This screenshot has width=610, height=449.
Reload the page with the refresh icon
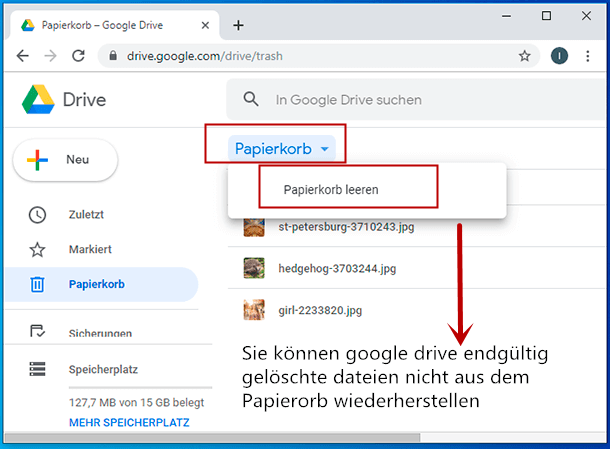coord(79,56)
